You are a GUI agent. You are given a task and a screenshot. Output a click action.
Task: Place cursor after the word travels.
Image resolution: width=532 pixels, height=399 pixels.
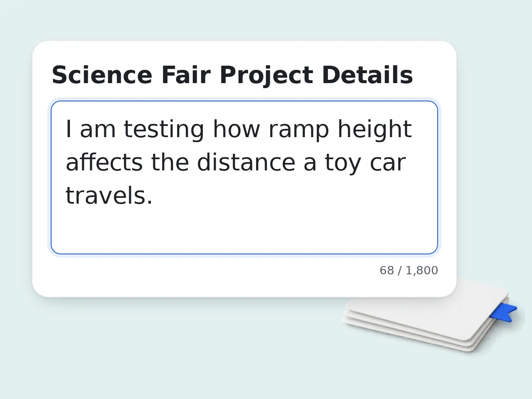(153, 196)
